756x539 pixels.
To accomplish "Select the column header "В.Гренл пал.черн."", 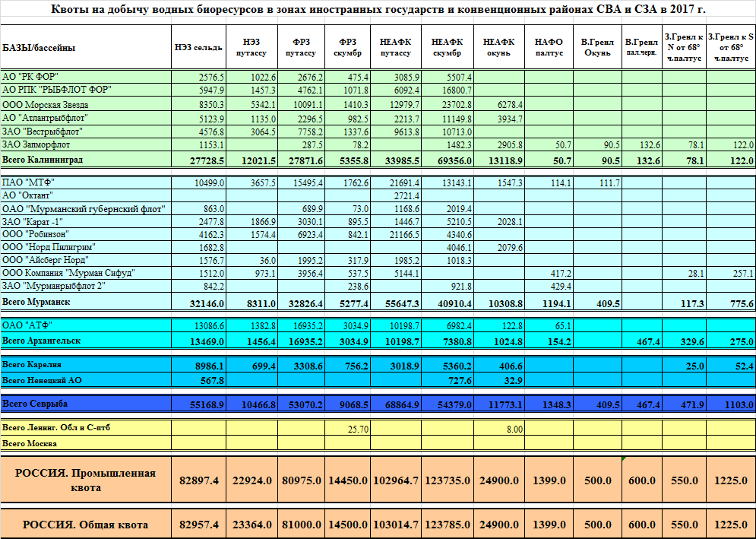I will tap(642, 47).
